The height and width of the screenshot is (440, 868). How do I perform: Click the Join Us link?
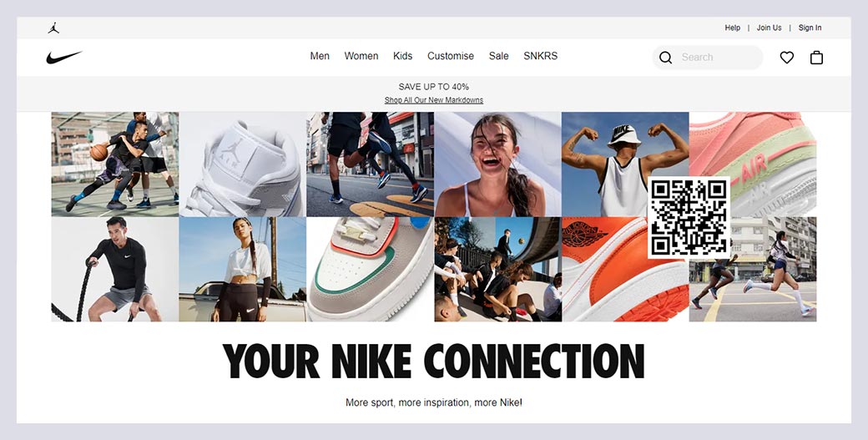(769, 28)
